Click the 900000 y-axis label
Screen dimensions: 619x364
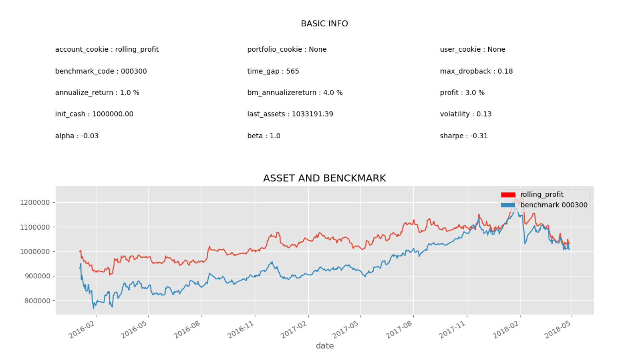(x=37, y=276)
